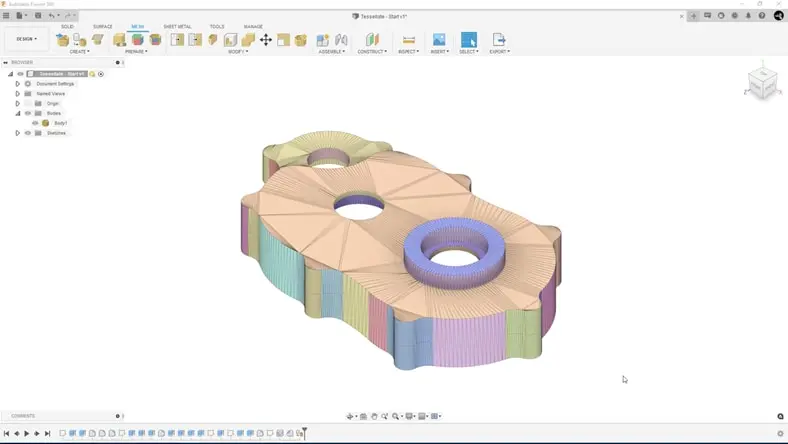Click the Export icon
This screenshot has width=788, height=444.
pos(499,40)
